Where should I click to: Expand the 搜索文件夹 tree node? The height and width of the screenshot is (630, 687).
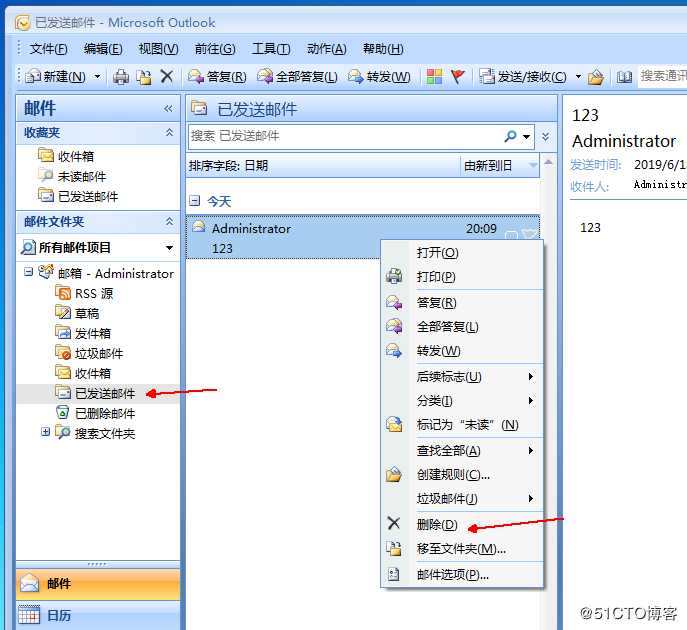click(x=45, y=432)
